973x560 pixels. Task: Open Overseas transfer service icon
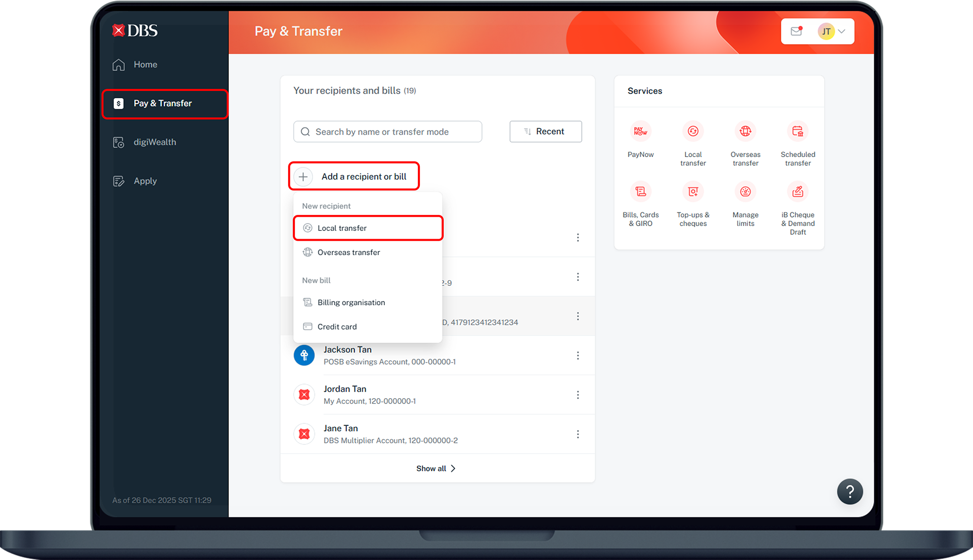pyautogui.click(x=745, y=144)
